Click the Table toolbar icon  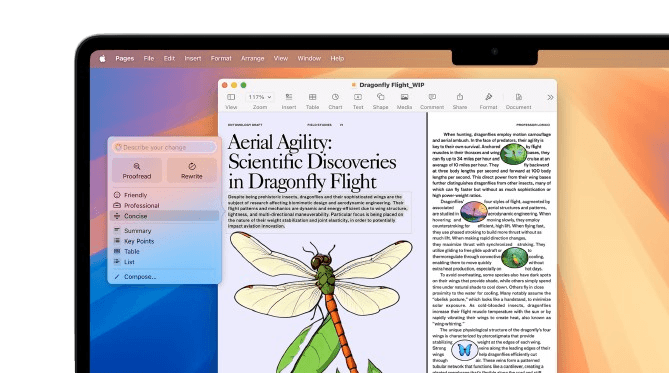click(x=312, y=97)
